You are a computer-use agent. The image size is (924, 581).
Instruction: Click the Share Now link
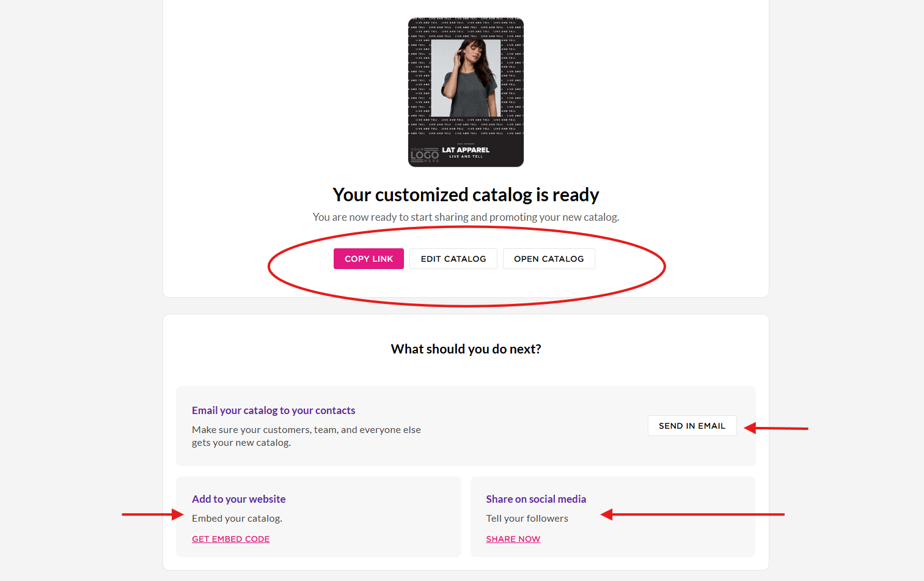tap(513, 539)
